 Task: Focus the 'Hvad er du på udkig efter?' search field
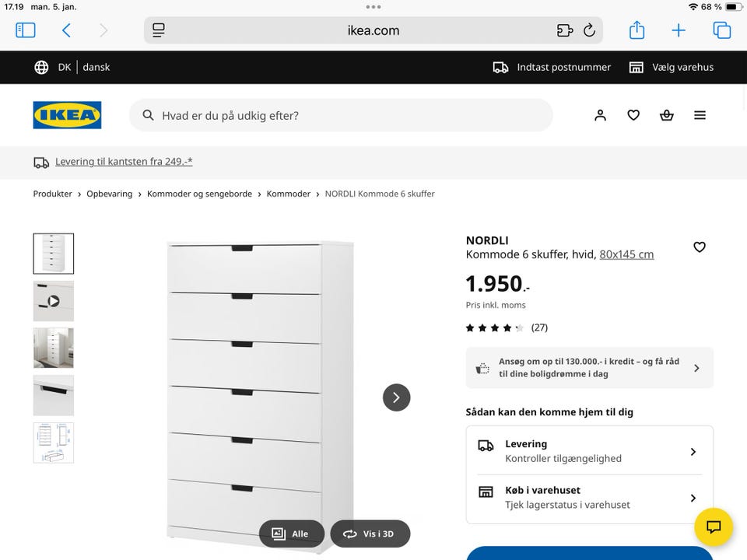(x=341, y=115)
